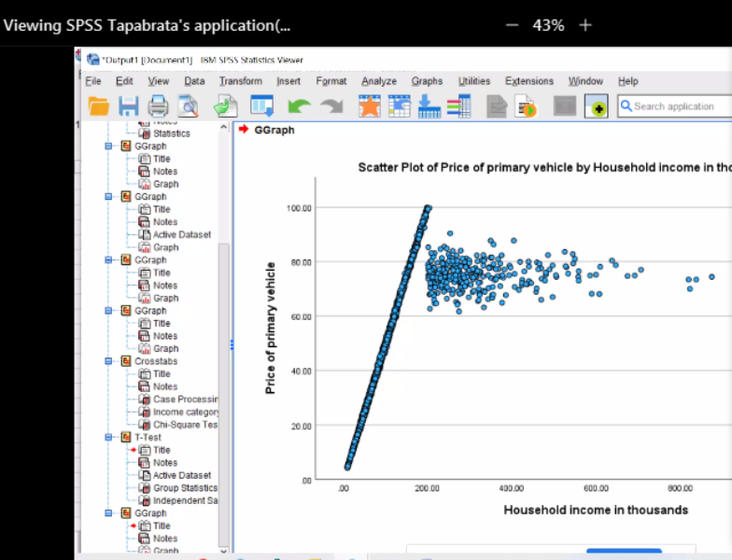Click the Redo arrow in the toolbar
Viewport: 732px width, 560px height.
coord(331,106)
